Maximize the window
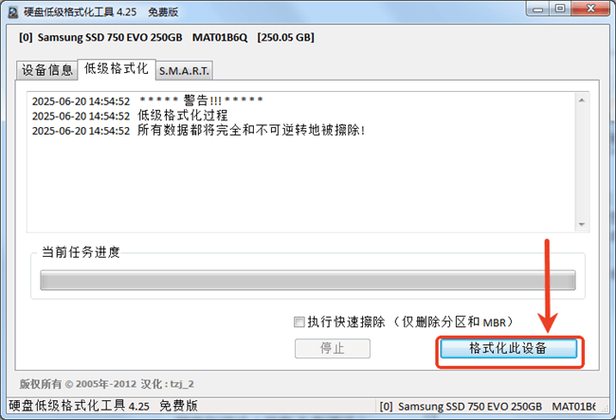The height and width of the screenshot is (420, 616). pyautogui.click(x=560, y=9)
